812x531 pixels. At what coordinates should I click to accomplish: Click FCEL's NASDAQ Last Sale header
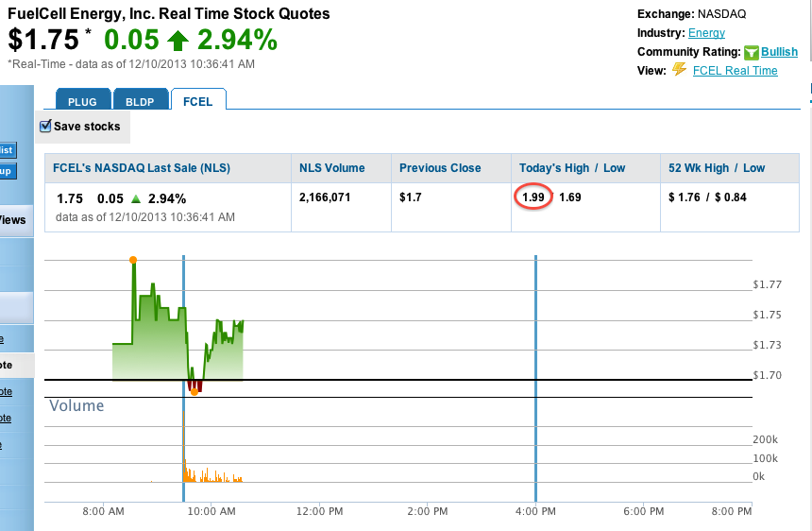tap(142, 168)
